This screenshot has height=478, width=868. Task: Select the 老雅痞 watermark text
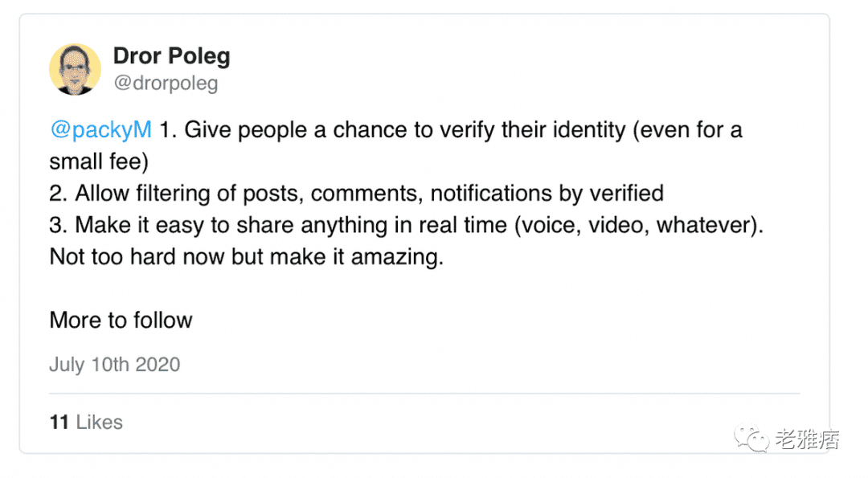click(807, 439)
